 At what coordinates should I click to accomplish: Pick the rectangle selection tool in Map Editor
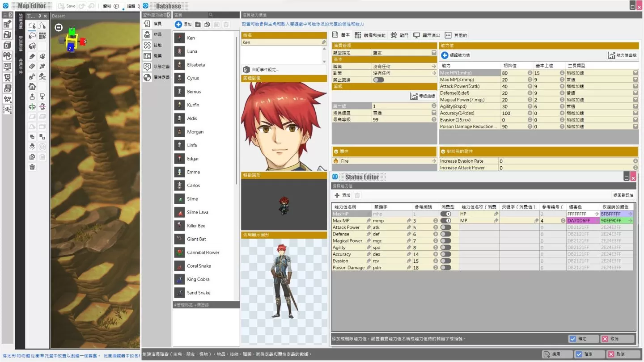(32, 26)
